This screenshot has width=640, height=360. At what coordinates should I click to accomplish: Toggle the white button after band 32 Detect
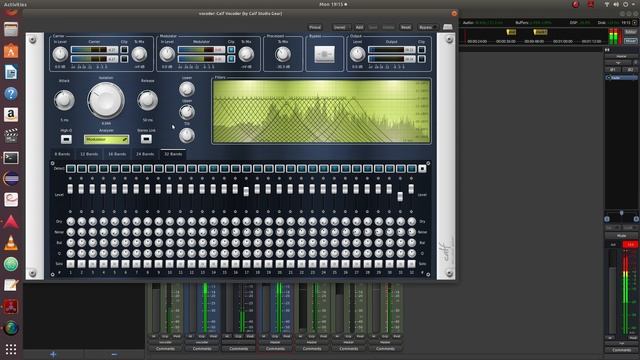coord(422,168)
